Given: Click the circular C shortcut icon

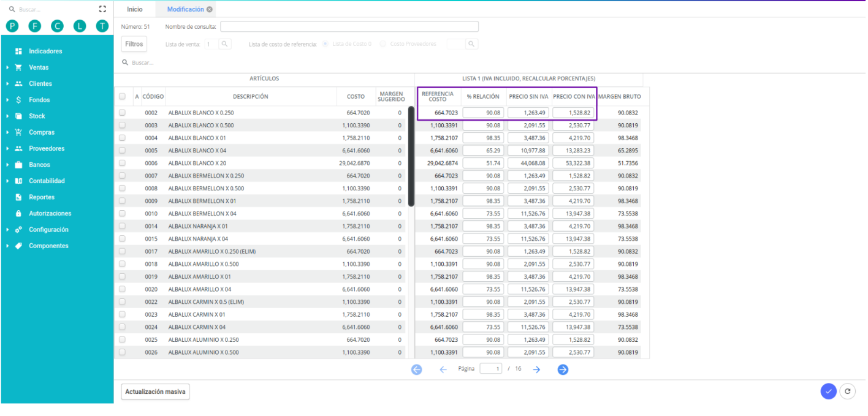Looking at the screenshot, I should pos(57,26).
